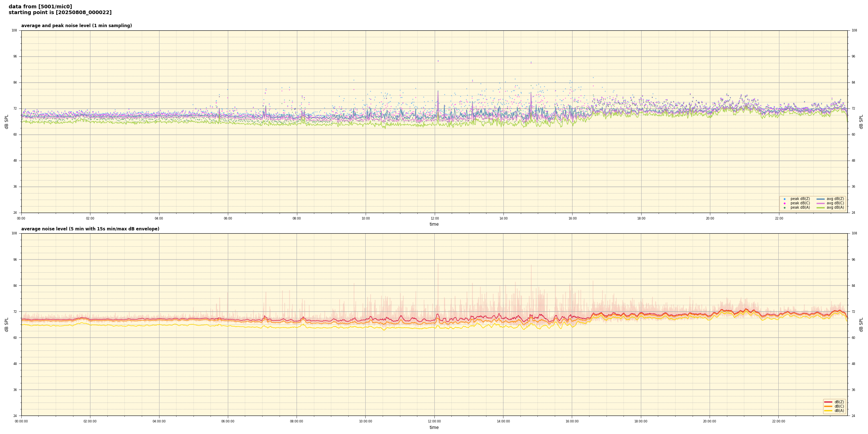Viewport: 868px width, 434px height.
Task: Click left 'dB SPL' label of the bottom chart
Action: [x=7, y=324]
